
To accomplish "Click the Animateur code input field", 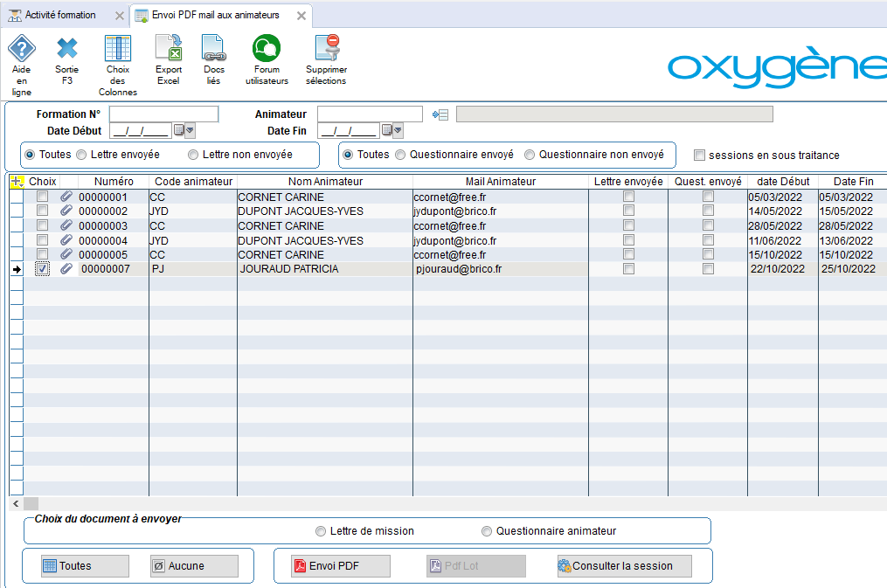I will click(370, 114).
